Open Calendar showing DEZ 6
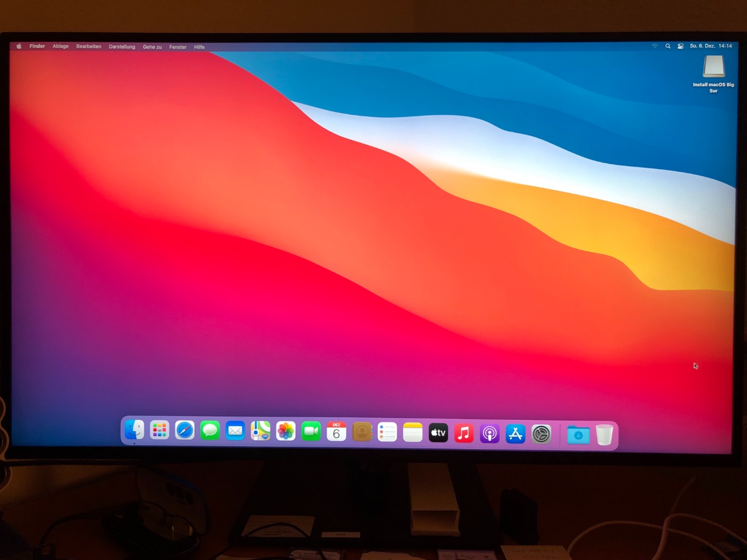747x560 pixels. click(x=337, y=432)
